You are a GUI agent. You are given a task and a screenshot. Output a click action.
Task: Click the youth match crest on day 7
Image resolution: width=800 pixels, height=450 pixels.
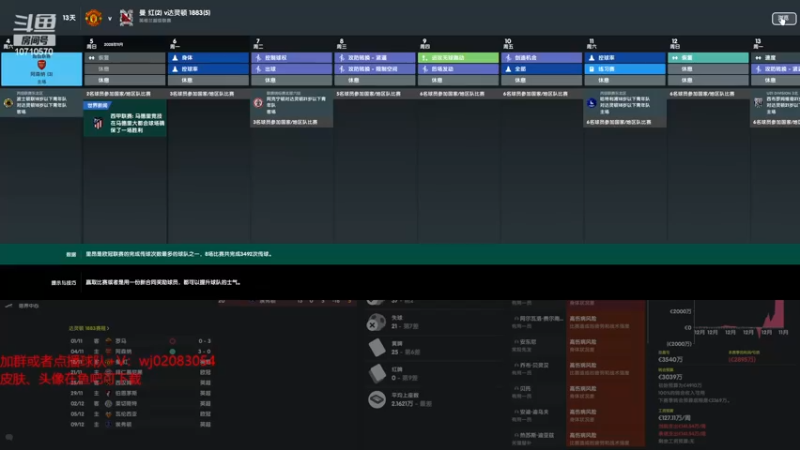(x=258, y=103)
